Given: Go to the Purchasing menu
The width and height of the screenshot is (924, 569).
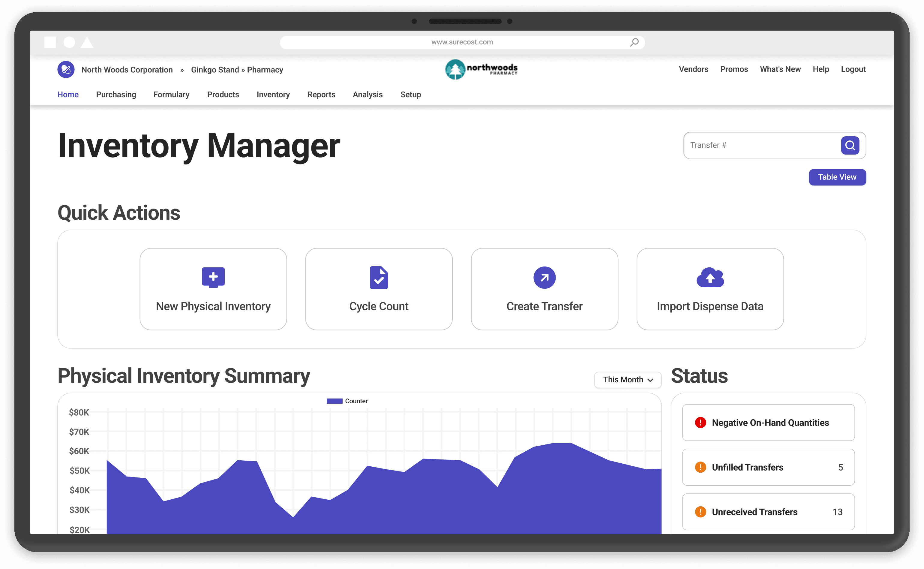Looking at the screenshot, I should coord(116,95).
